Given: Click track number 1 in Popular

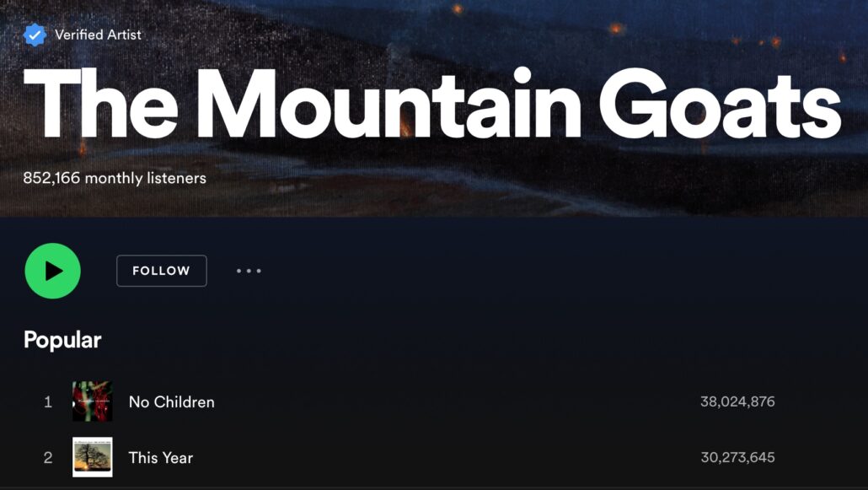Looking at the screenshot, I should pyautogui.click(x=48, y=401).
